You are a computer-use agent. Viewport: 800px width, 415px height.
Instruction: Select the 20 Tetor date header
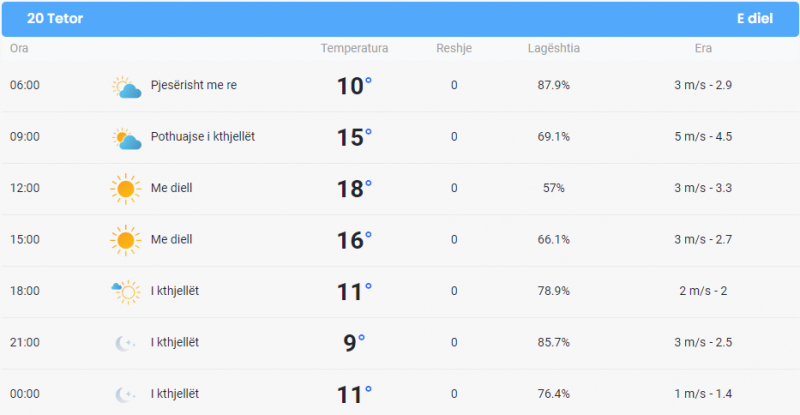pos(55,18)
